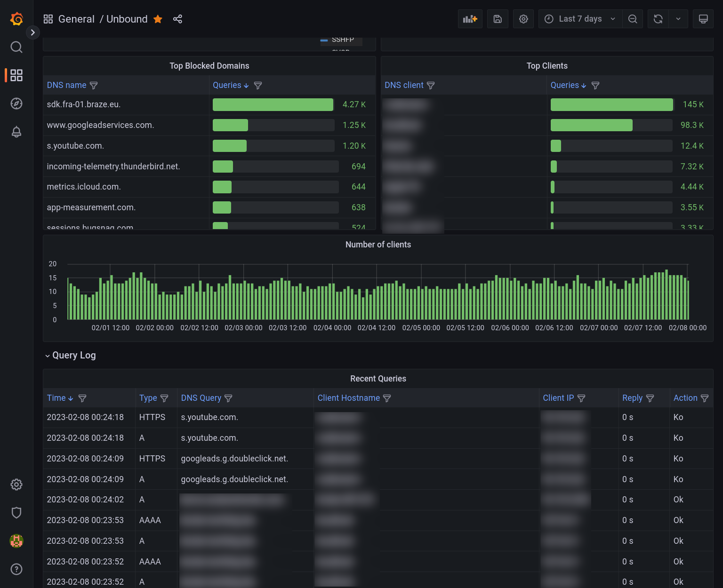The width and height of the screenshot is (723, 588).
Task: Open dashboard settings gear in top bar
Action: click(523, 19)
